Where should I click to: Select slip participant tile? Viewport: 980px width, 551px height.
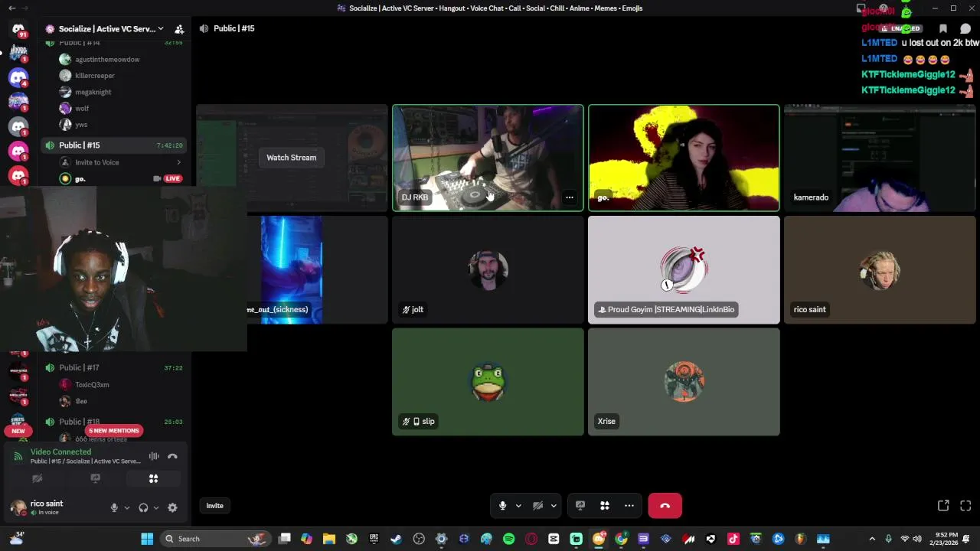point(488,382)
